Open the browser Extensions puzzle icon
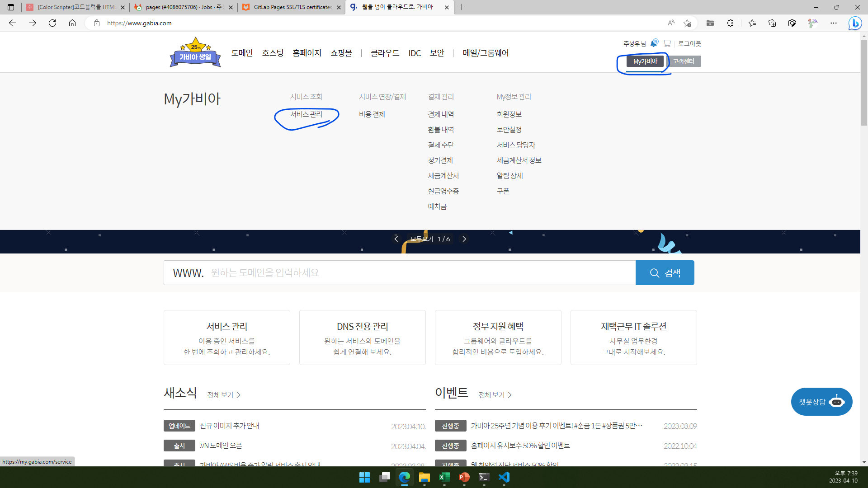This screenshot has width=868, height=488. click(x=730, y=23)
